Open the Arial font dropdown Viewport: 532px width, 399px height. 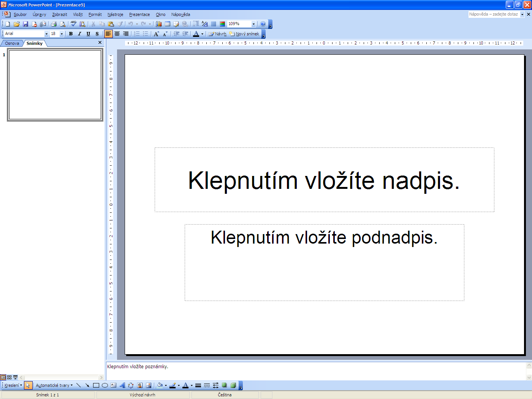pos(47,34)
